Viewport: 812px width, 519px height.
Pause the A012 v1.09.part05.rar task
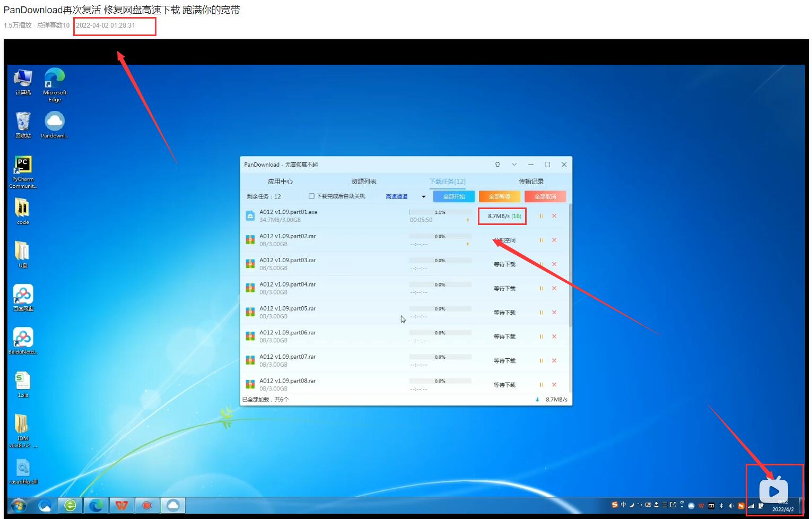541,313
